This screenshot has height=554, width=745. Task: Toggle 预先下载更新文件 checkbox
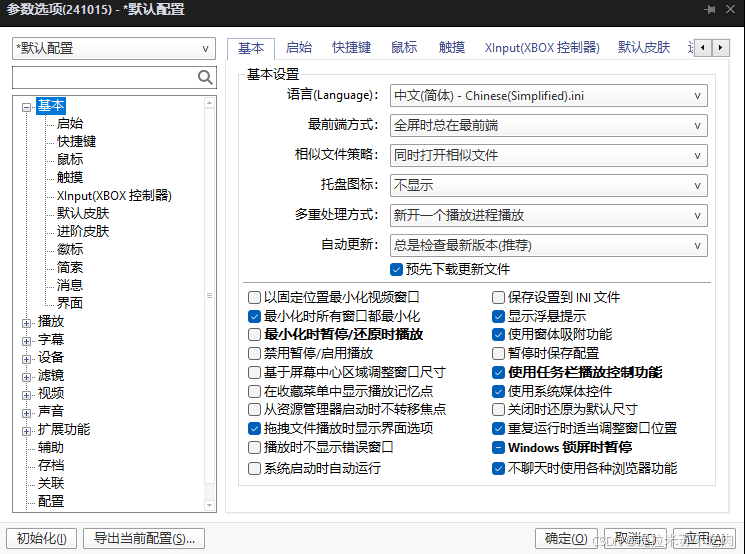[x=396, y=269]
